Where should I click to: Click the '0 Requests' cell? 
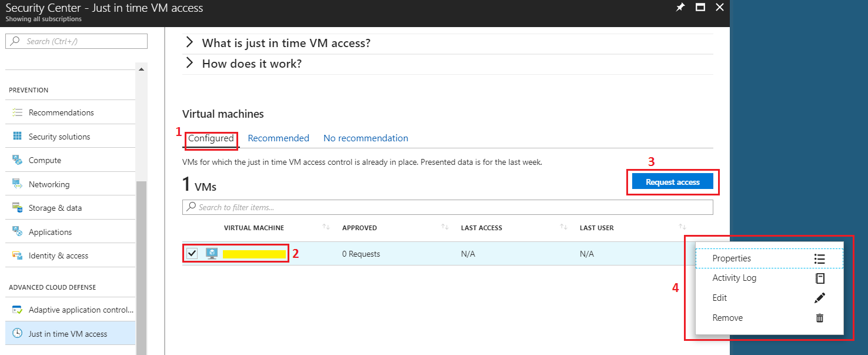pyautogui.click(x=361, y=254)
